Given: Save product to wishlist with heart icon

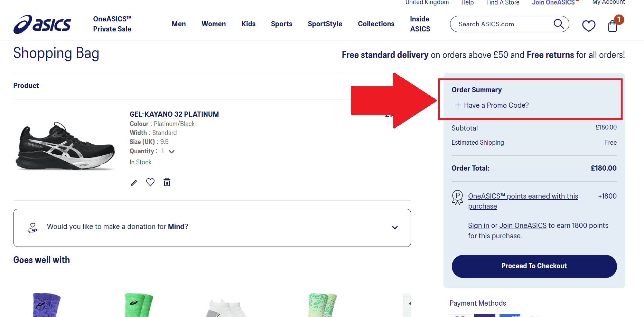Looking at the screenshot, I should pos(150,182).
